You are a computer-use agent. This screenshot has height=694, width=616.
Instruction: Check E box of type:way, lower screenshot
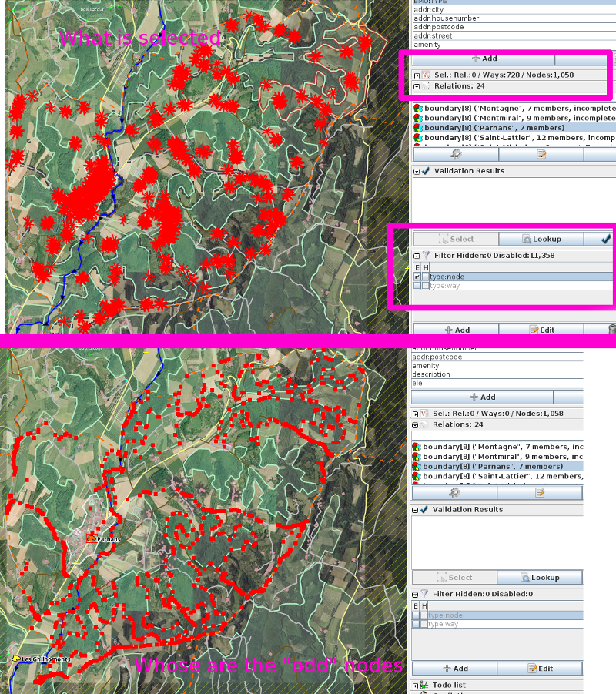tap(416, 624)
